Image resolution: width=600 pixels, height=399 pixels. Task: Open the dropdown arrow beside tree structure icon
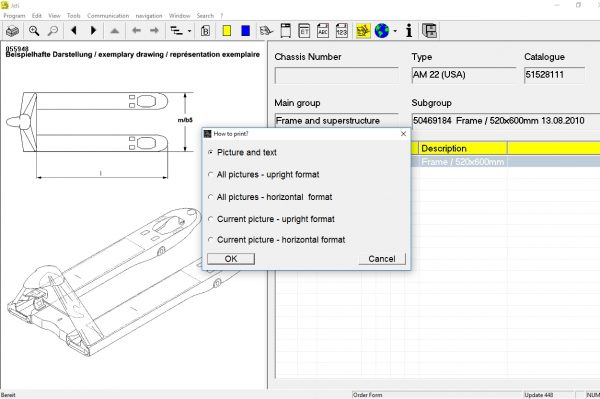189,31
